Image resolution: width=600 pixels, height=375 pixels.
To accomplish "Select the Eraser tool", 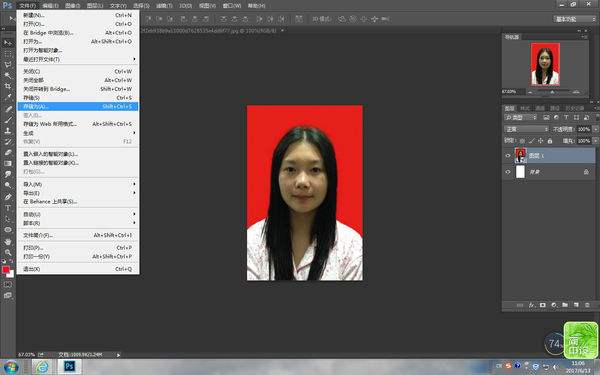I will [8, 152].
